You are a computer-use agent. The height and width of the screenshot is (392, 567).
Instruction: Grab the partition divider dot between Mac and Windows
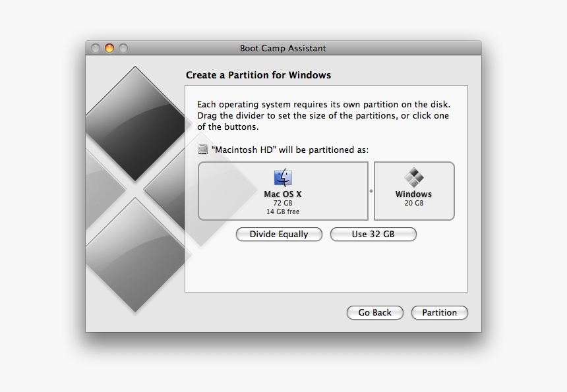pyautogui.click(x=371, y=191)
